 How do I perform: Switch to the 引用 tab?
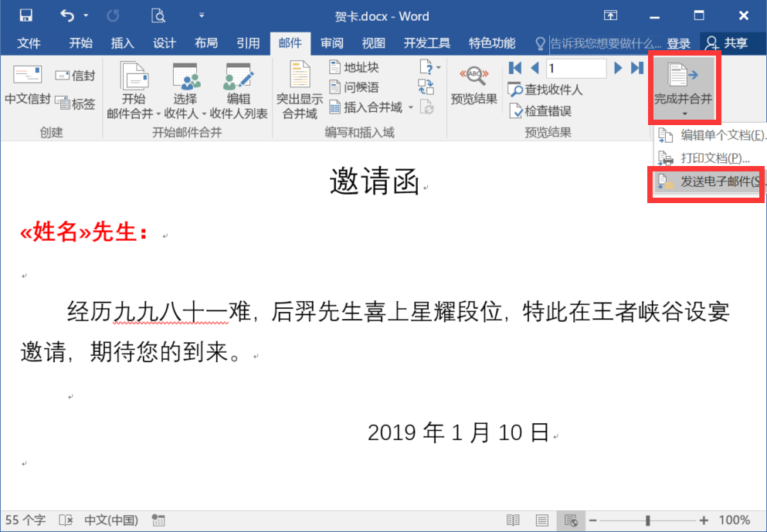coord(248,43)
